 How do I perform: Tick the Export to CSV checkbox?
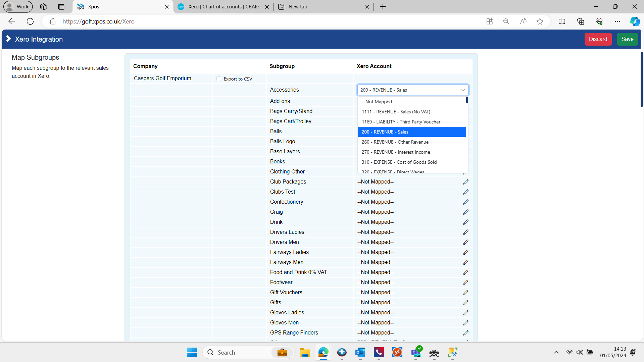[219, 79]
